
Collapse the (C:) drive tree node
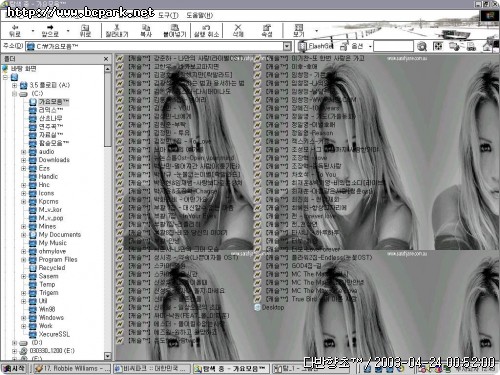14,94
